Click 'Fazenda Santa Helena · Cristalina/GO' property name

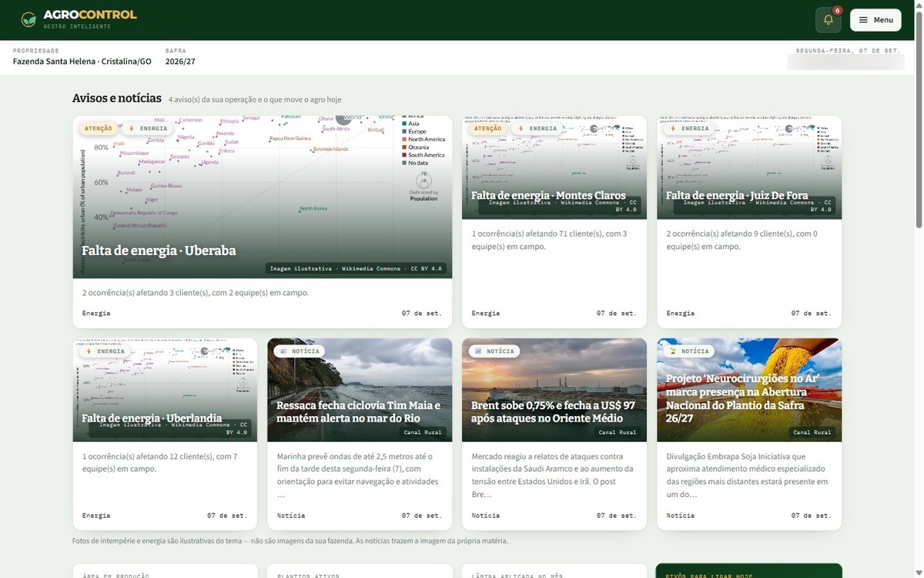(x=82, y=62)
